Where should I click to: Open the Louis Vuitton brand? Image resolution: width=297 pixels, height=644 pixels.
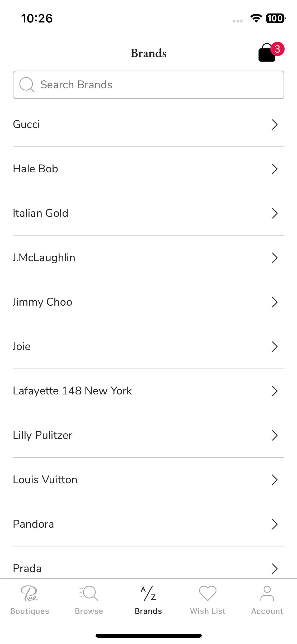148,480
